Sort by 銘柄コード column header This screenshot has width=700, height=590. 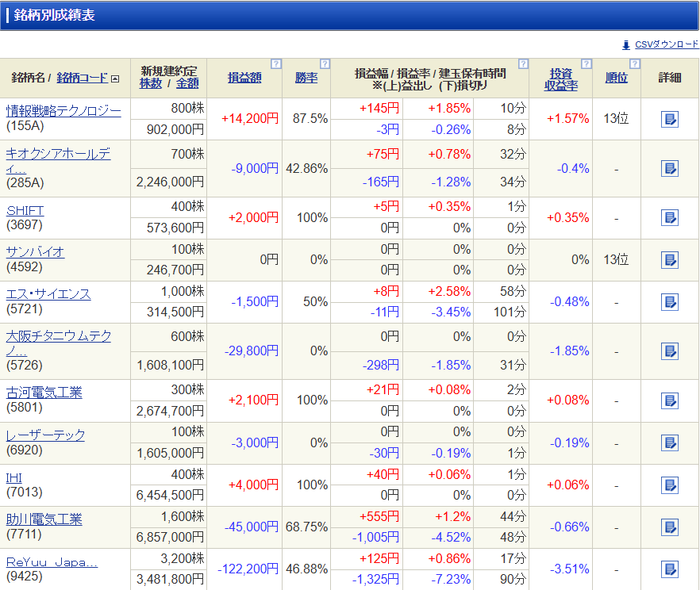tap(82, 78)
